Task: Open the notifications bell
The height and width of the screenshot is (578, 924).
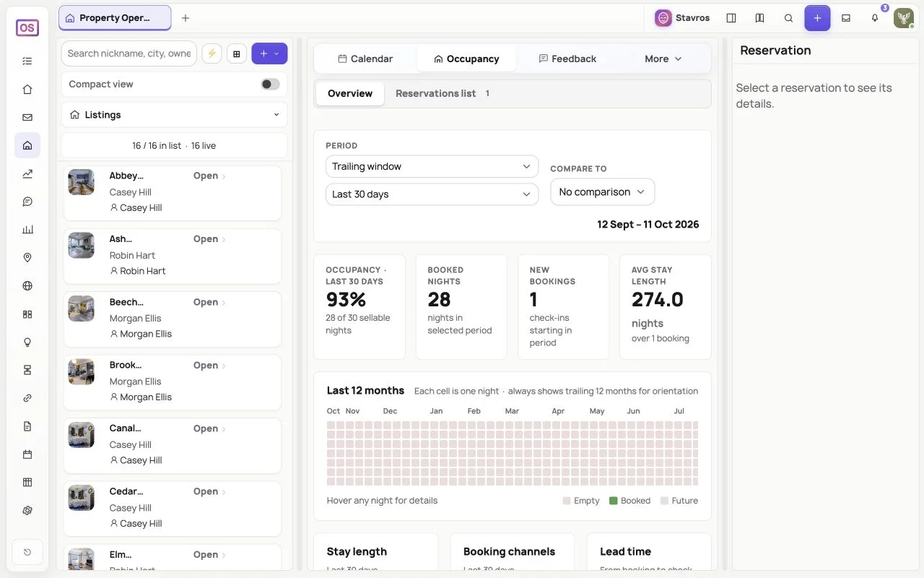Action: coord(875,18)
